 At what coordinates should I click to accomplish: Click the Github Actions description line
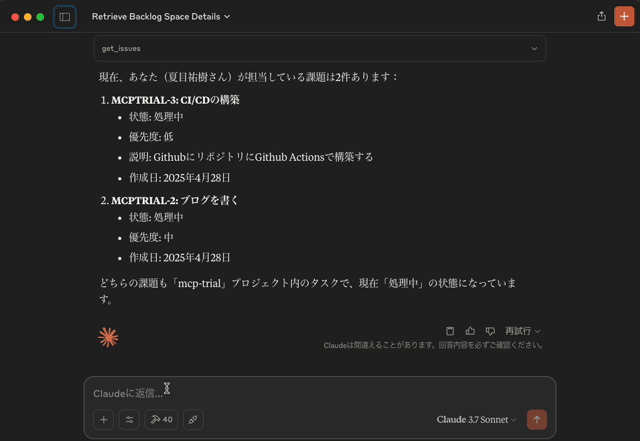tap(251, 157)
